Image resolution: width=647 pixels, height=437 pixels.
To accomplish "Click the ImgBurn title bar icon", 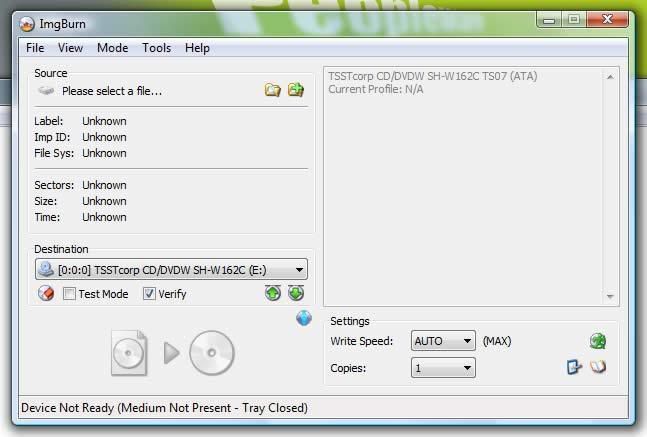I will (27, 24).
